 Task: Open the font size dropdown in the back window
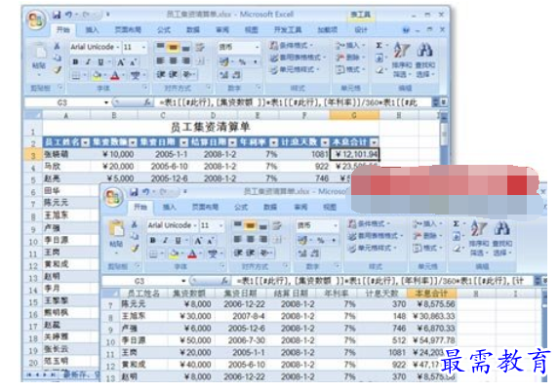[x=143, y=47]
